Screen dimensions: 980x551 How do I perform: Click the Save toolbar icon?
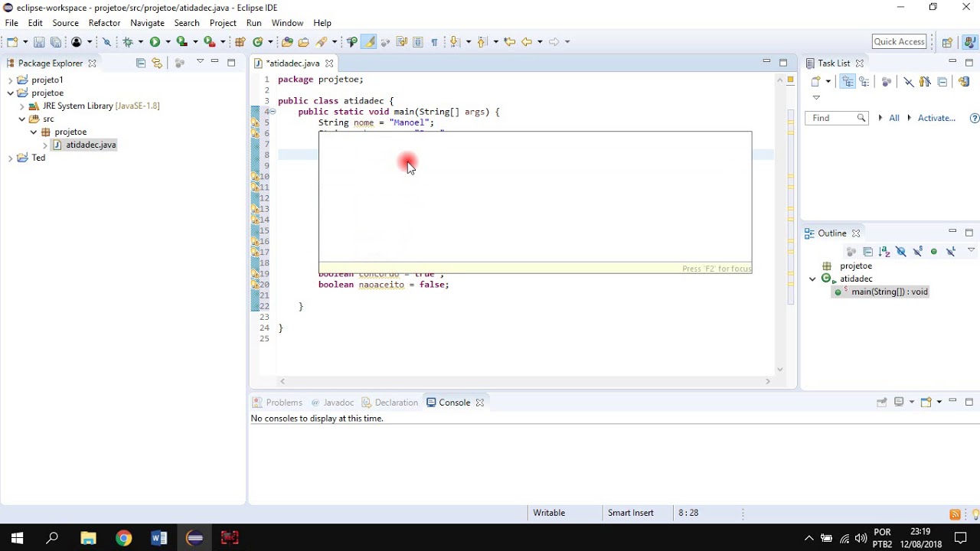tap(39, 42)
